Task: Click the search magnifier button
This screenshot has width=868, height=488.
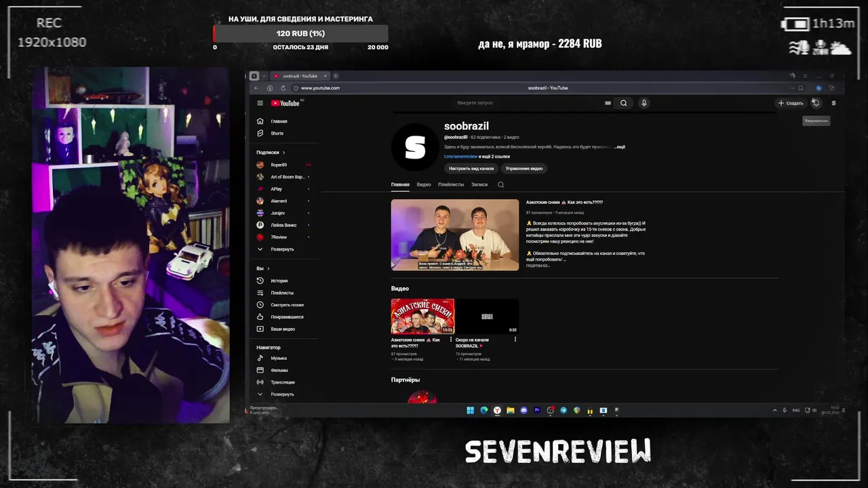Action: pos(623,103)
